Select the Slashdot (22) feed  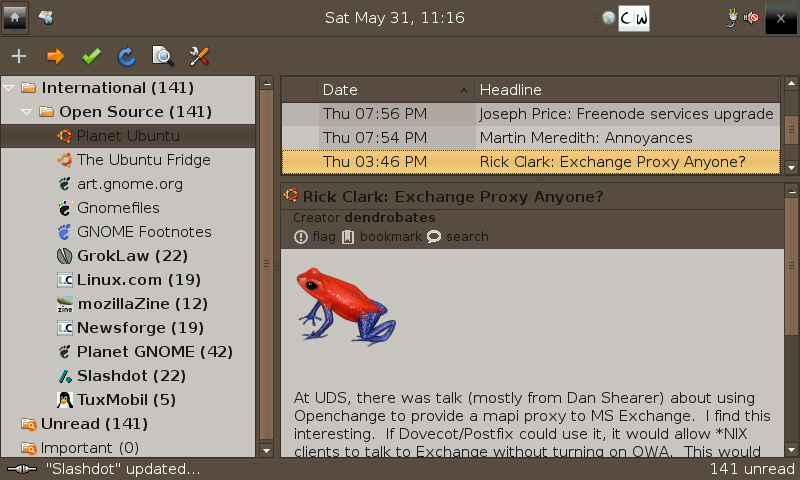[128, 375]
